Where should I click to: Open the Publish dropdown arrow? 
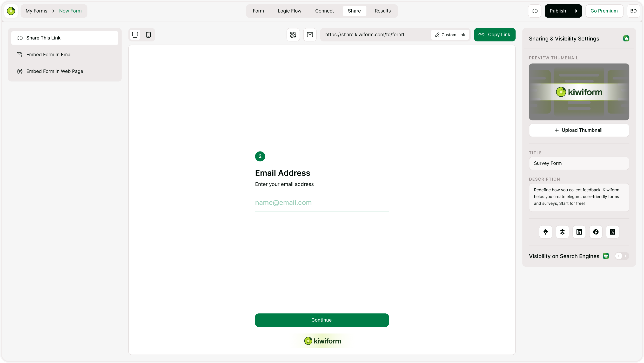pyautogui.click(x=576, y=11)
